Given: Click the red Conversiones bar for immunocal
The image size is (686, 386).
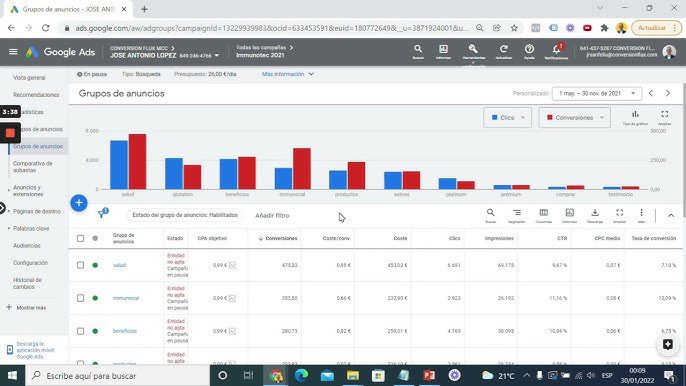Looking at the screenshot, I should tap(302, 169).
